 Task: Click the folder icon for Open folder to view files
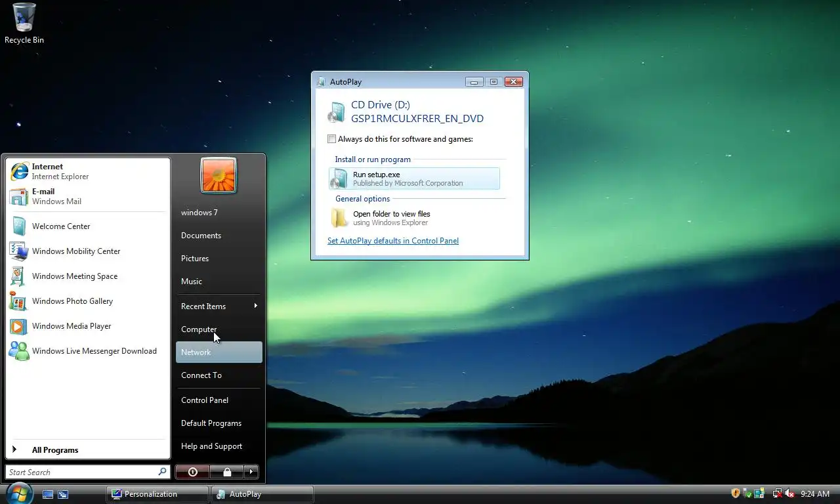(x=339, y=218)
